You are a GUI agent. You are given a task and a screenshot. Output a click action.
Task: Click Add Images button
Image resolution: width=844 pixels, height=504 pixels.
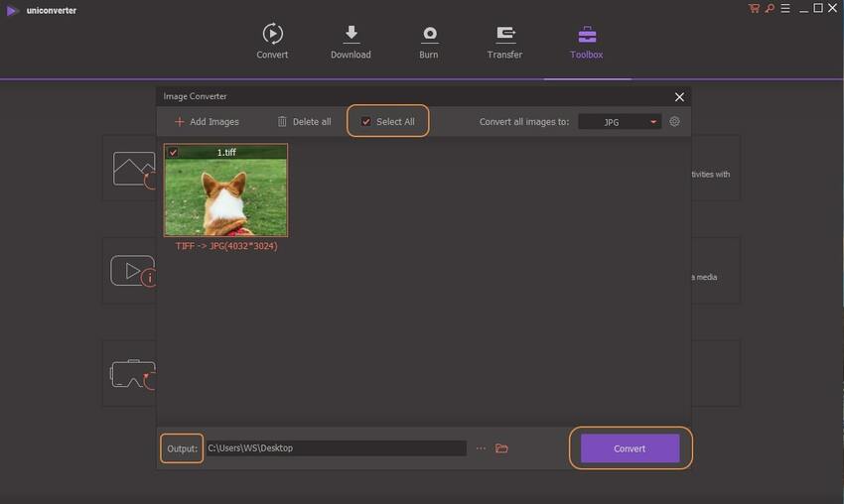click(x=207, y=122)
